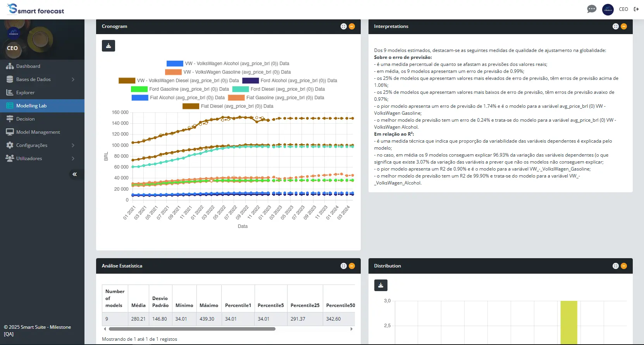The image size is (644, 345).
Task: Expand the Configurações submenu
Action: point(73,145)
